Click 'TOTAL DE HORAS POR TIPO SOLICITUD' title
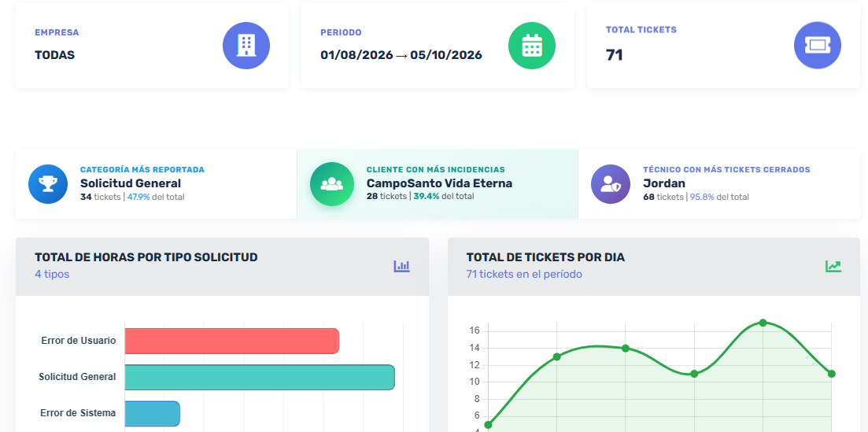 click(x=146, y=257)
